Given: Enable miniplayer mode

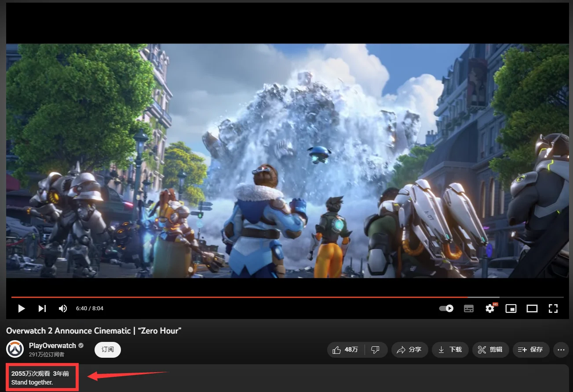Looking at the screenshot, I should click(x=511, y=309).
